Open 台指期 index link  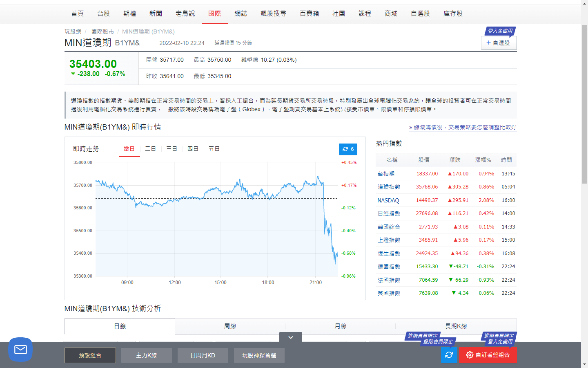tap(386, 174)
